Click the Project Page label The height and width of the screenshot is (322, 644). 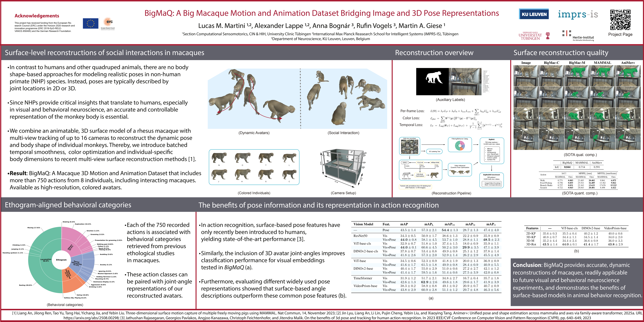point(620,34)
